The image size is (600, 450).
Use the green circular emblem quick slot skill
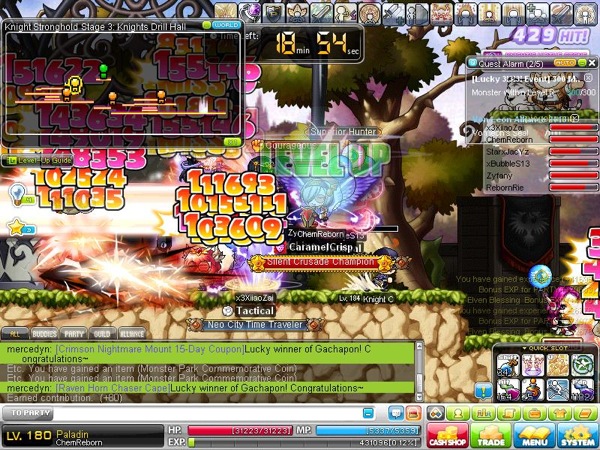click(x=583, y=365)
